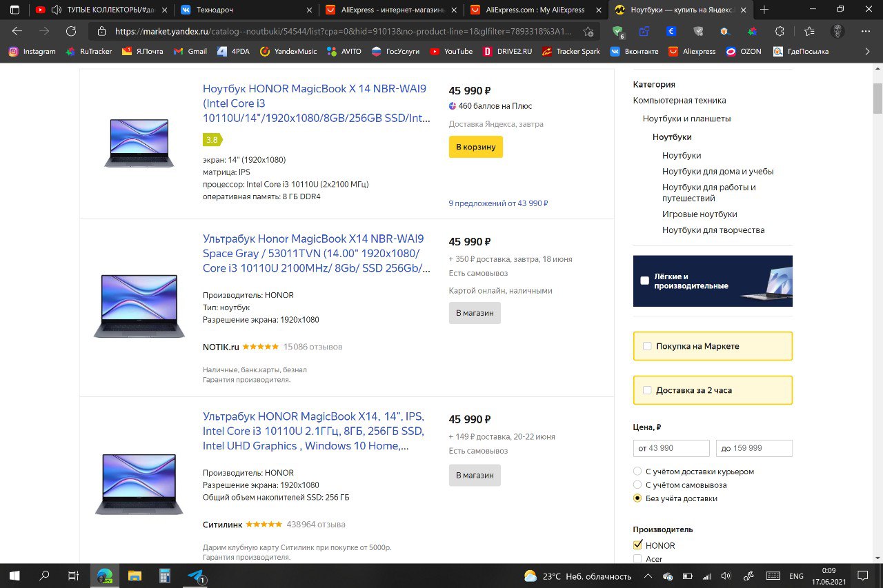Check 'Доставка за 2 часа' filter

coord(647,390)
